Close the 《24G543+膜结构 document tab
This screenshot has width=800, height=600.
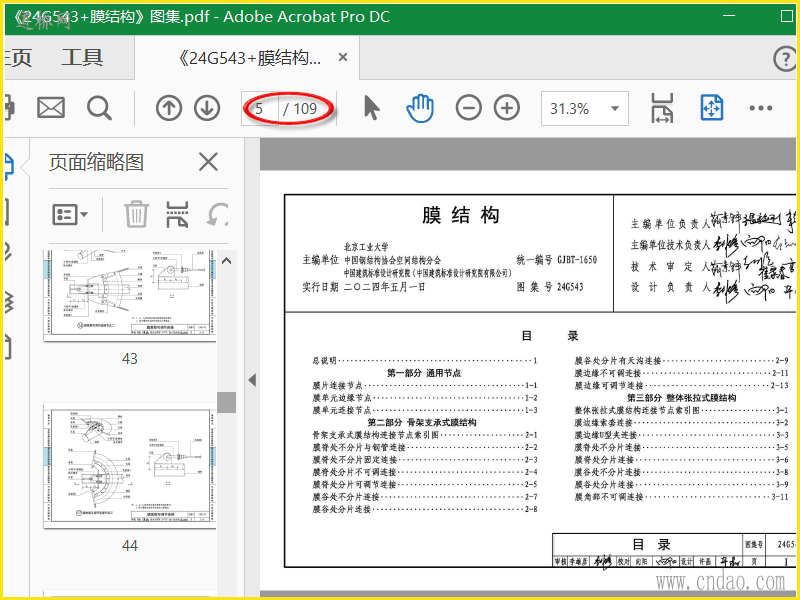(343, 57)
